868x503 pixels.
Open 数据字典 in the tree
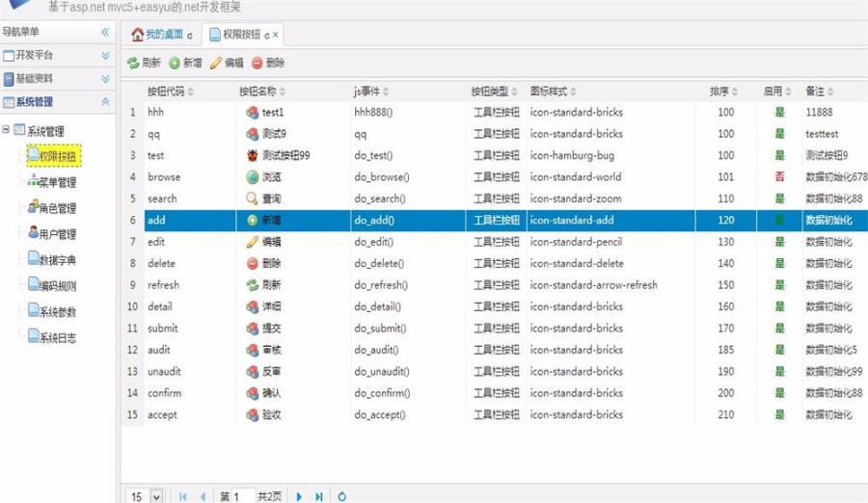[53, 260]
